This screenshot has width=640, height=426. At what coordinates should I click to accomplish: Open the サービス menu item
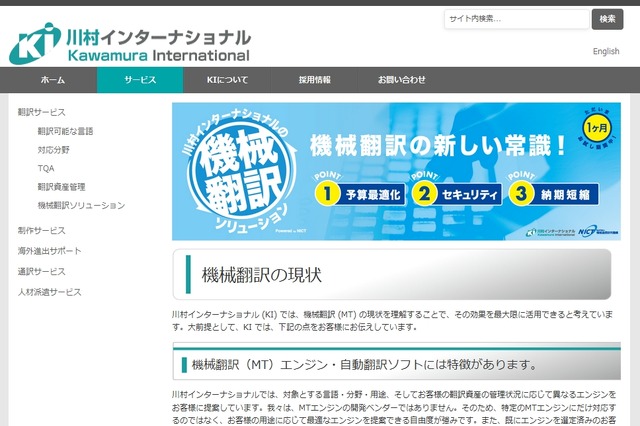140,80
